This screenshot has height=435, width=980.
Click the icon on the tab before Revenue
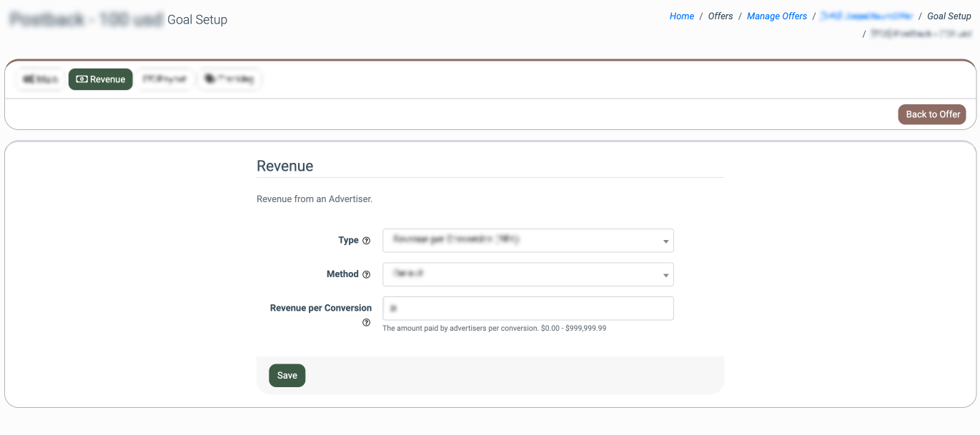[x=27, y=79]
